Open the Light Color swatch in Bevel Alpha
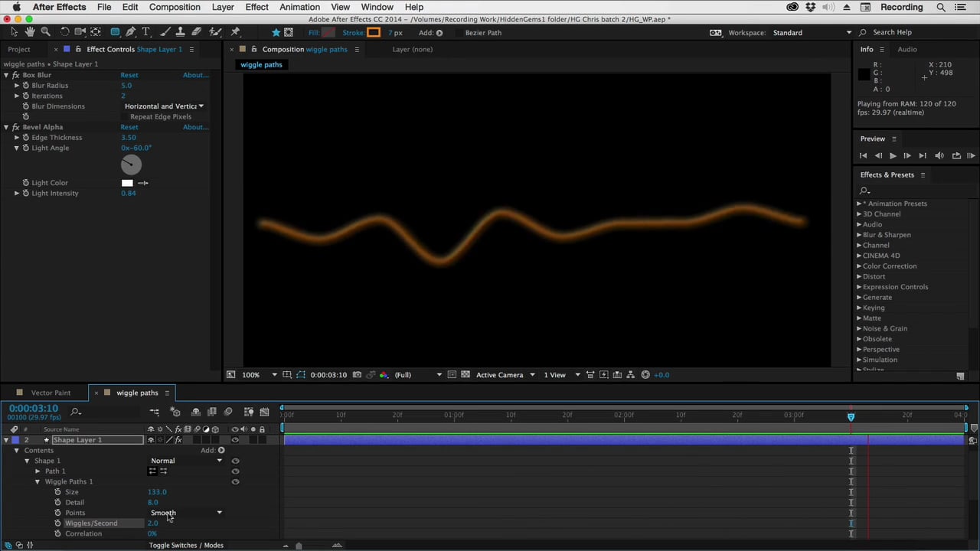980x551 pixels. point(127,182)
